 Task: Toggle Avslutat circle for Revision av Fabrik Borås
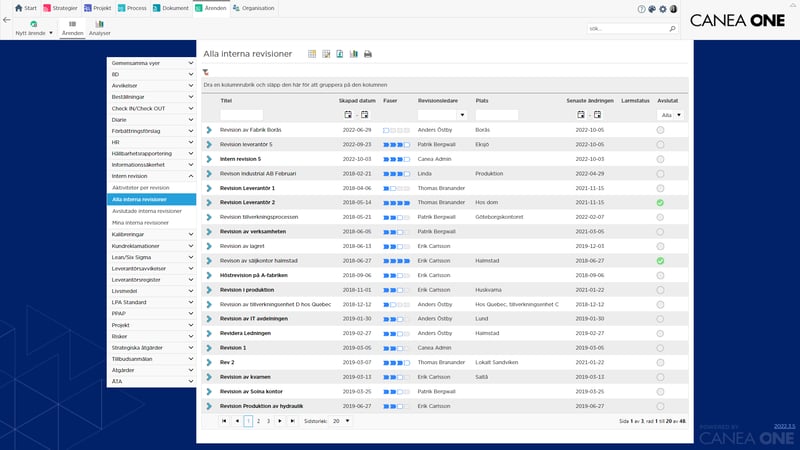click(660, 130)
